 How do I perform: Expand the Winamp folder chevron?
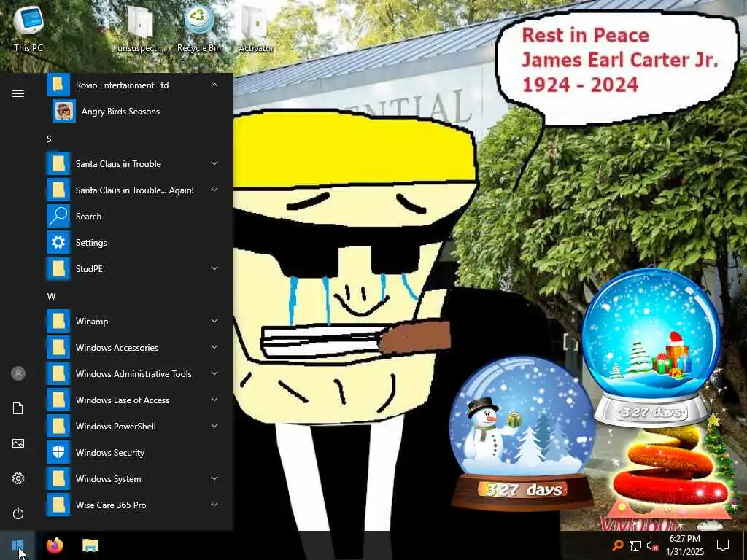tap(214, 321)
